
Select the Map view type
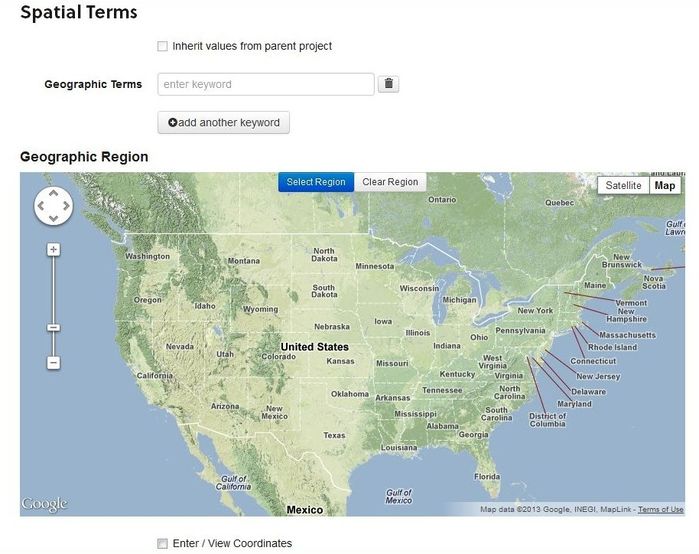(x=665, y=185)
